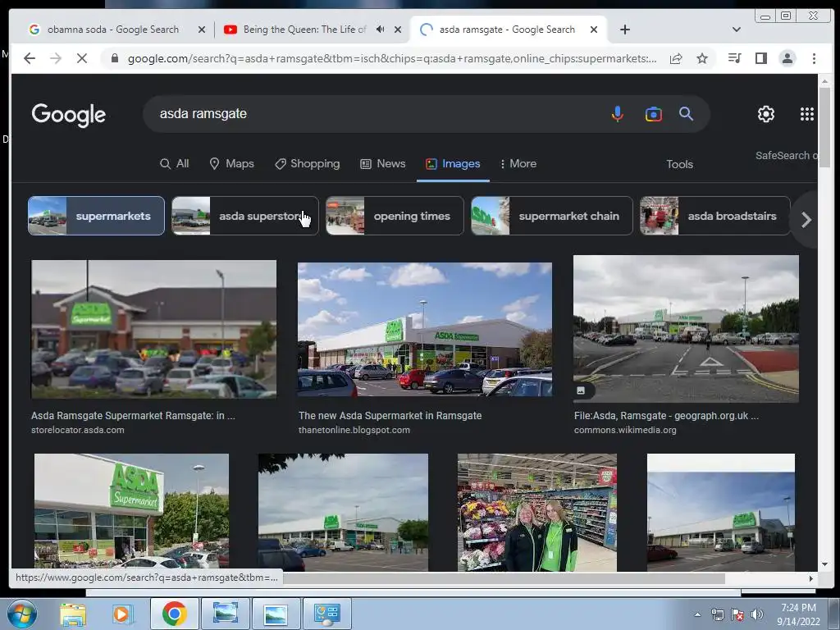This screenshot has width=840, height=630.
Task: Open the ASDA Supermarket sign close-up thumbnail
Action: 131,512
